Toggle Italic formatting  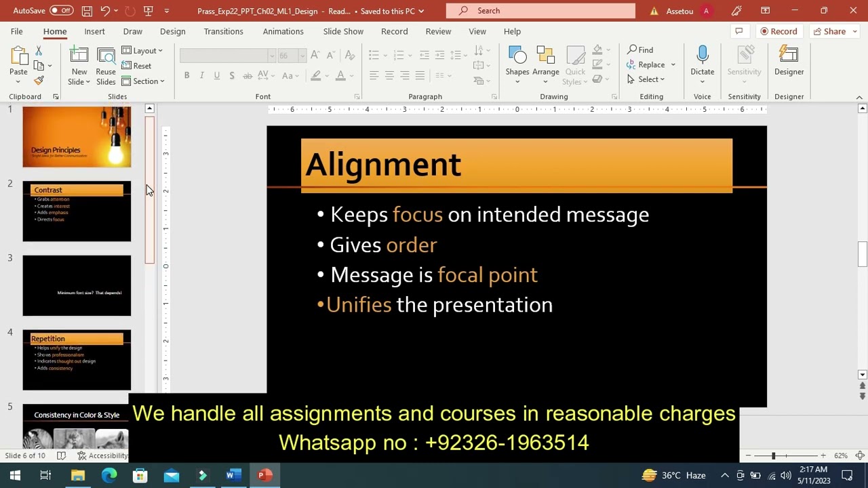tap(201, 75)
